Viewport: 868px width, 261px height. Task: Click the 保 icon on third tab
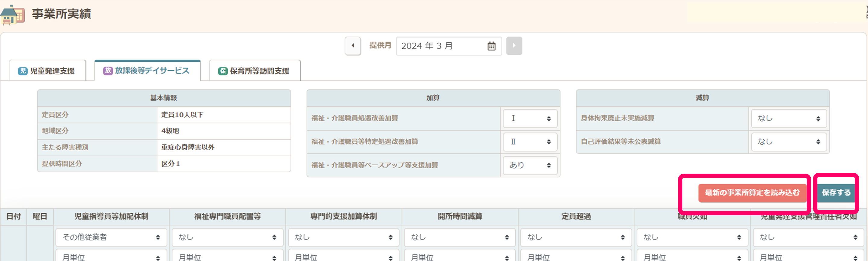pos(223,71)
